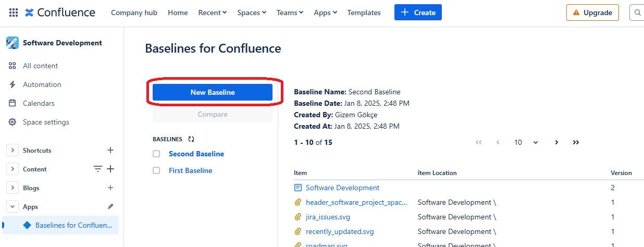This screenshot has width=644, height=247.
Task: Click the page icon beside Software Development item
Action: [298, 188]
